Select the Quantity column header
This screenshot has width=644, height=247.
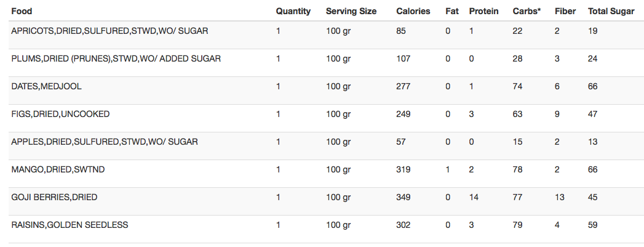(x=293, y=12)
